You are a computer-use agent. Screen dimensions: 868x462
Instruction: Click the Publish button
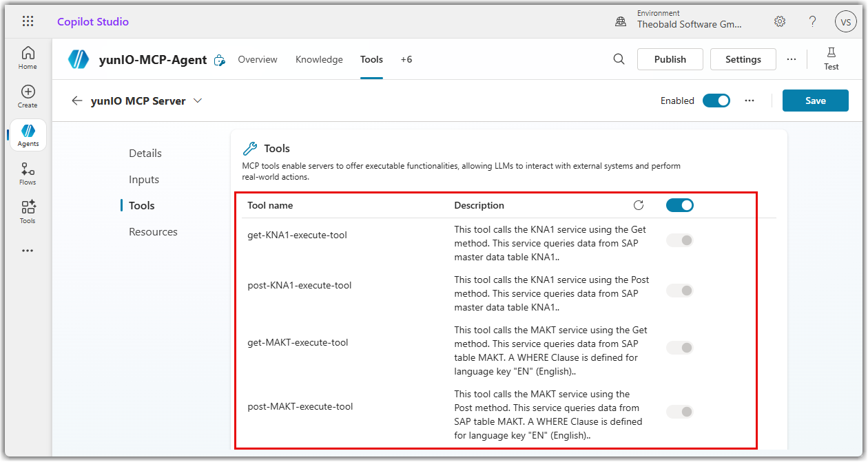(670, 59)
